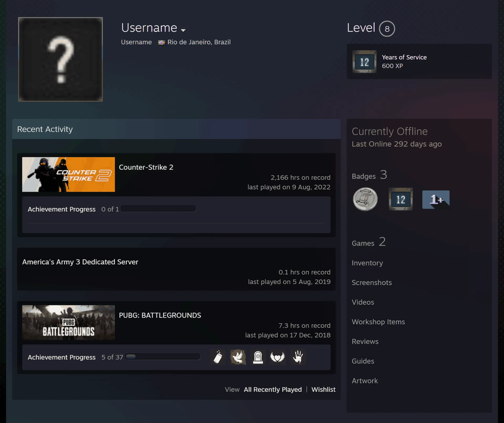Click PUBG achievement progress bar
This screenshot has width=504, height=423.
(x=163, y=357)
